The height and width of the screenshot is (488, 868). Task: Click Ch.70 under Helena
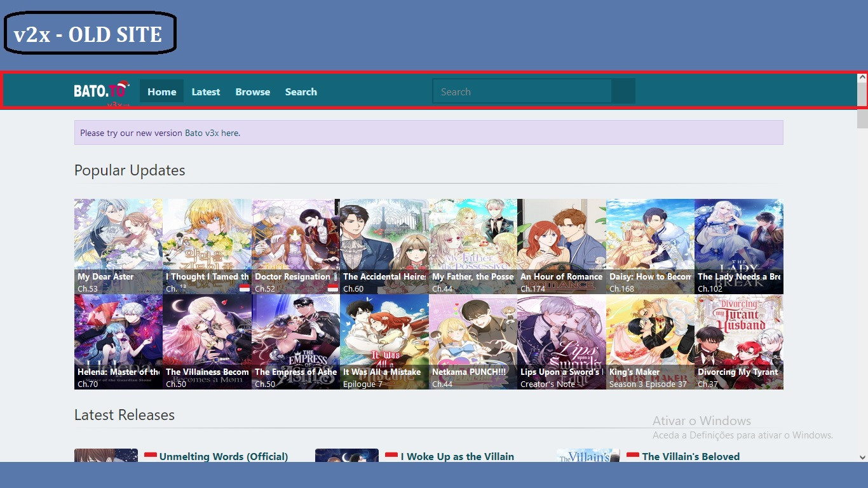[88, 384]
